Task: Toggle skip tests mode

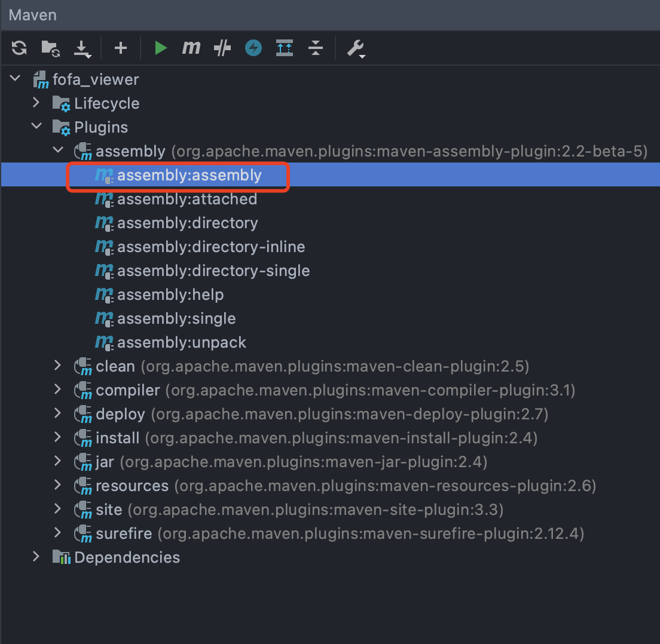Action: (222, 48)
